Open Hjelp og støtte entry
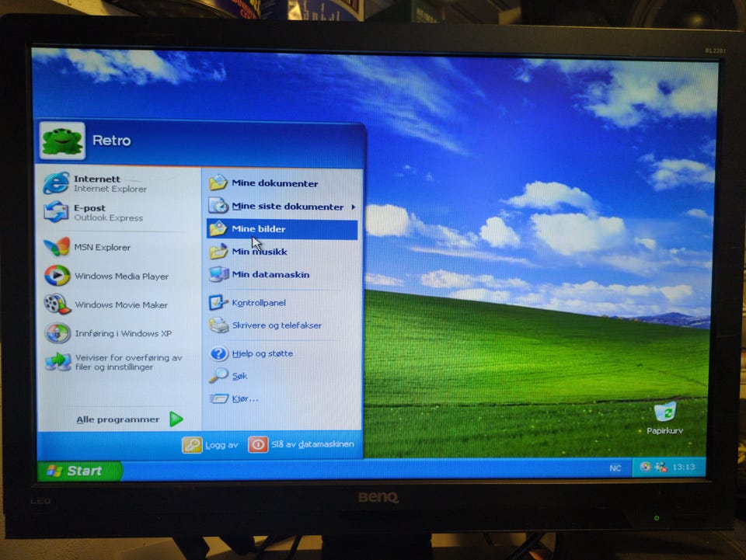This screenshot has height=560, width=746. click(283, 353)
